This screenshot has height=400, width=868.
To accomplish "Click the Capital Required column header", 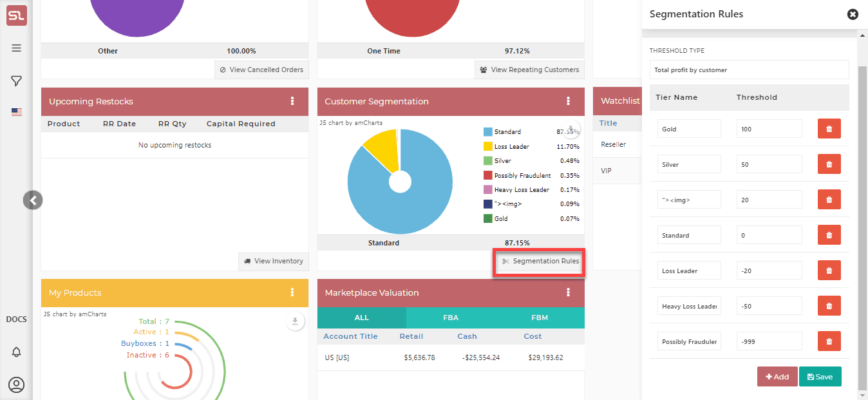I will pyautogui.click(x=241, y=124).
